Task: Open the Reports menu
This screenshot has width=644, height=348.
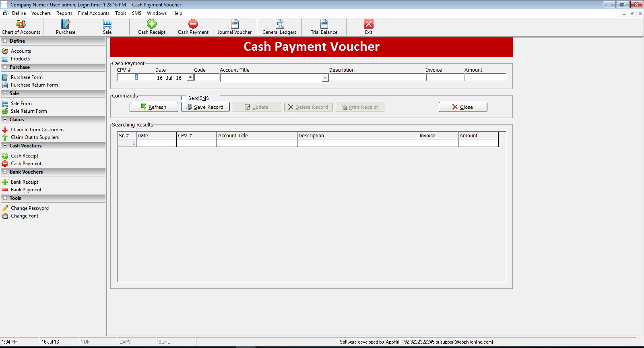Action: coord(64,13)
